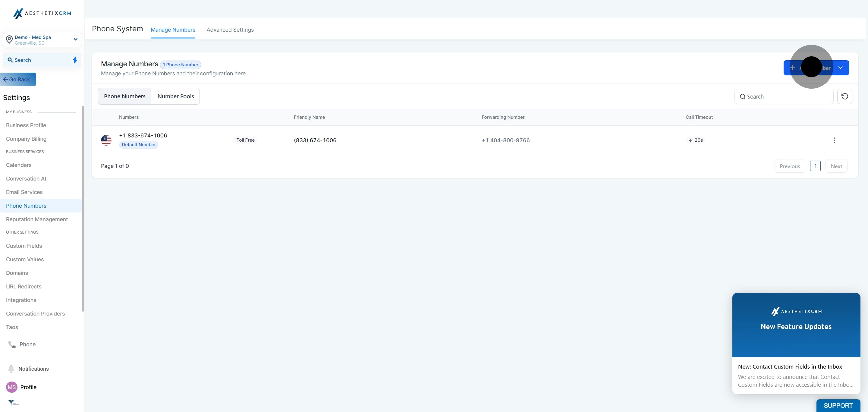Click the lightning bolt quick actions icon
The width and height of the screenshot is (868, 412).
click(75, 60)
